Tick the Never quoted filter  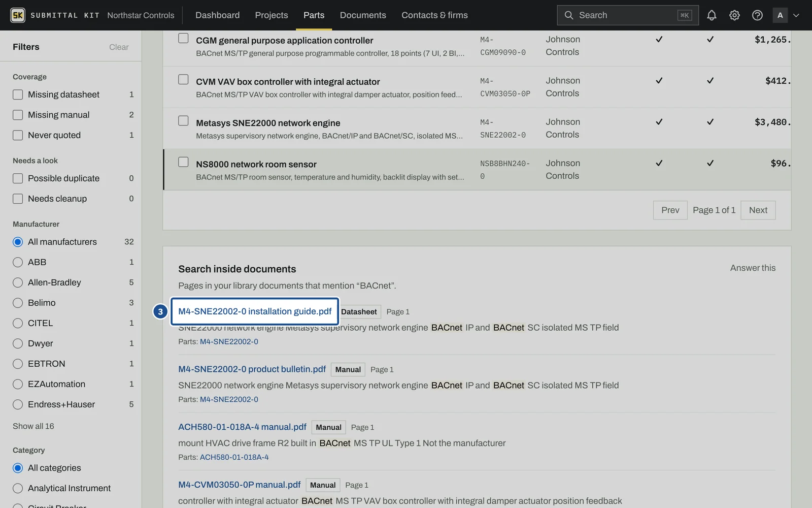[18, 135]
